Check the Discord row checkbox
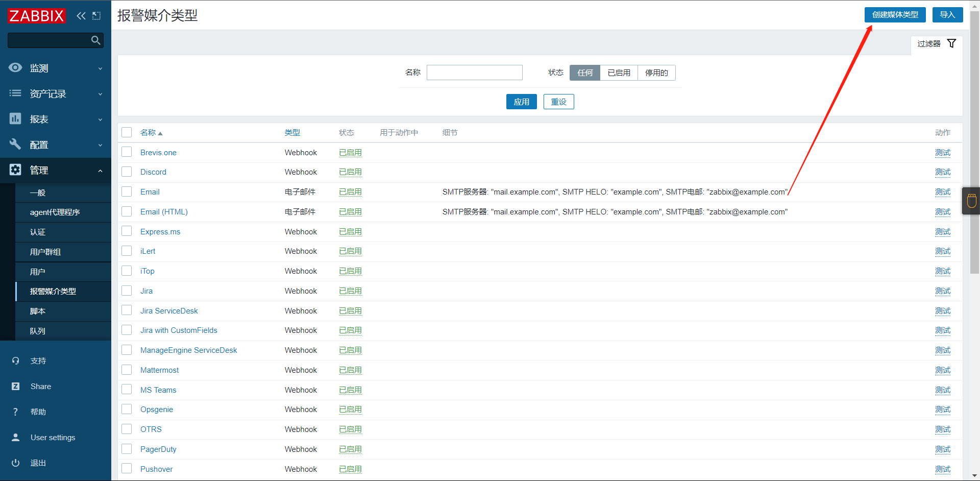The height and width of the screenshot is (481, 980). coord(127,172)
